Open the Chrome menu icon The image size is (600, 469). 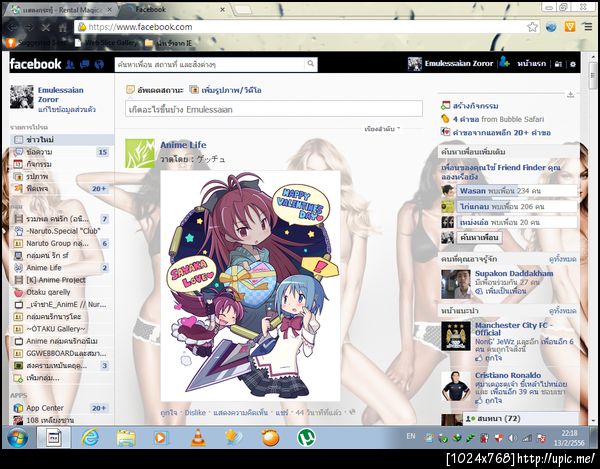(x=588, y=27)
